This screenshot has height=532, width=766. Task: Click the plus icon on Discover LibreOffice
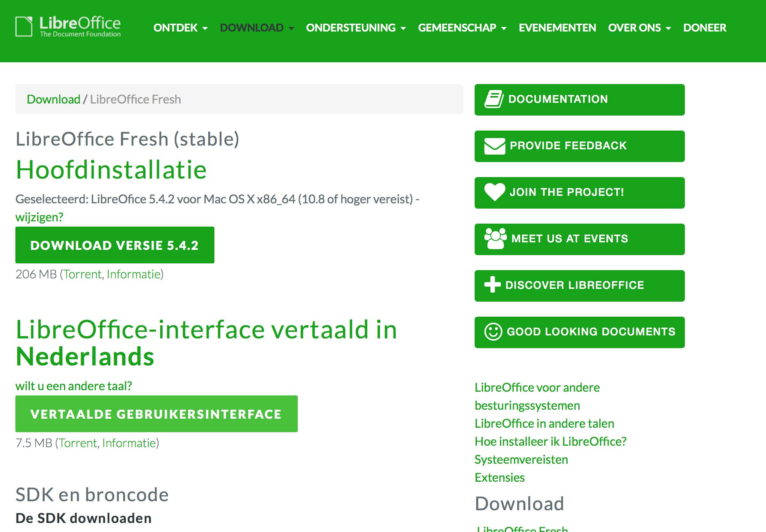(492, 285)
